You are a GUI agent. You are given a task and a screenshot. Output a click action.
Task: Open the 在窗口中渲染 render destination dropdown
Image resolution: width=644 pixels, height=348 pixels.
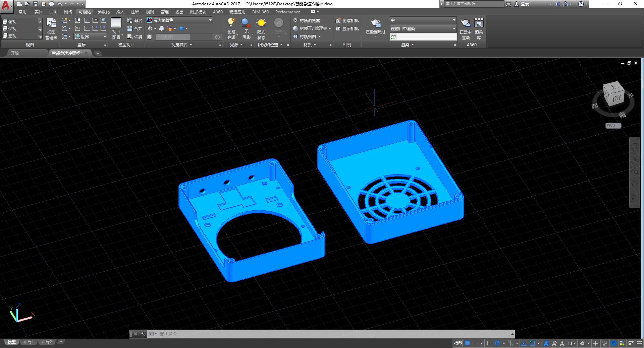coord(423,28)
